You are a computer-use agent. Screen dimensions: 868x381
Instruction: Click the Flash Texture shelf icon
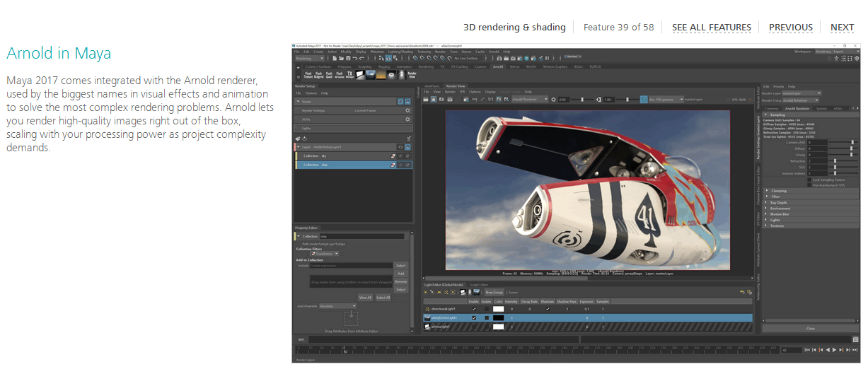[x=308, y=75]
